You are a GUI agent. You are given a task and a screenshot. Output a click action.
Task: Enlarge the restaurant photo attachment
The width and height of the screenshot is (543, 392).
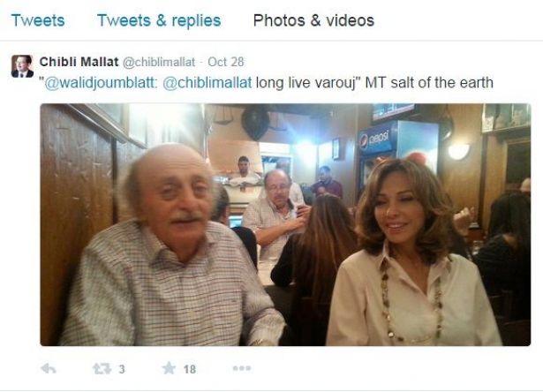coord(285,225)
